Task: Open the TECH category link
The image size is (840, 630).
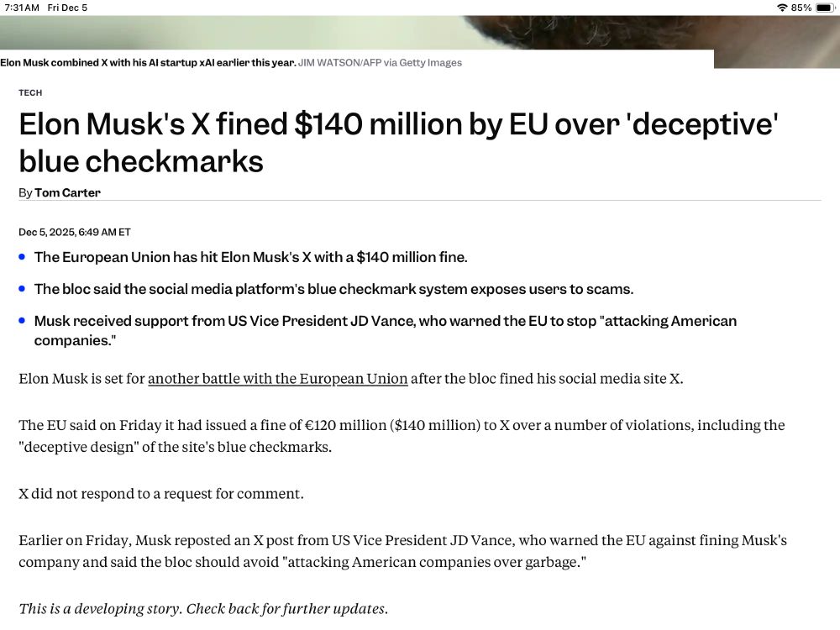Action: tap(30, 92)
